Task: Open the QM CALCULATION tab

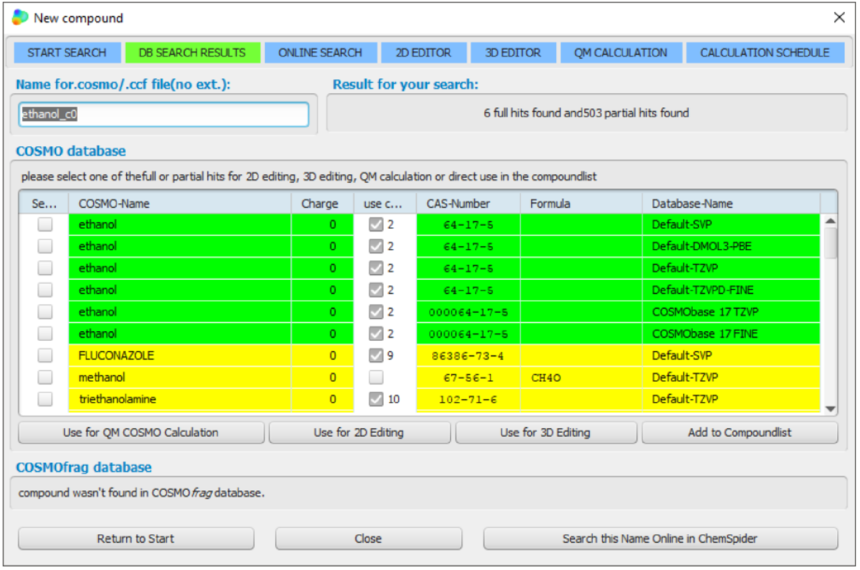Action: click(620, 53)
